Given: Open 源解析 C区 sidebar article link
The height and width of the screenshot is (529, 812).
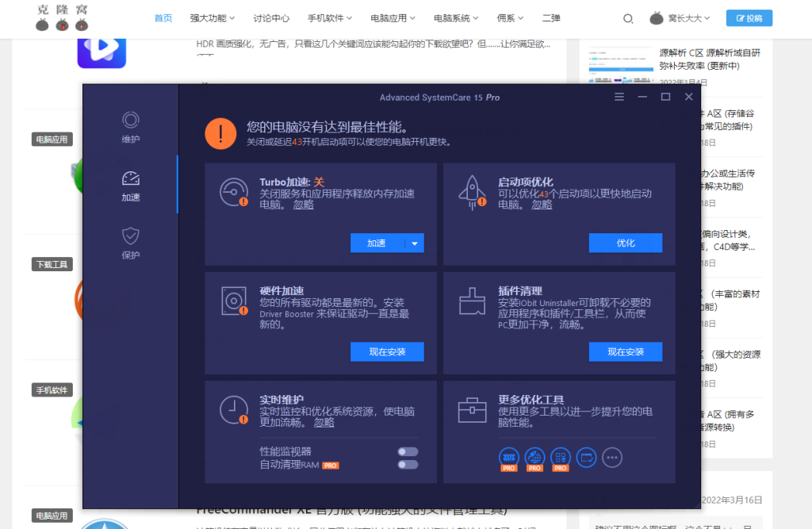Looking at the screenshot, I should 710,59.
